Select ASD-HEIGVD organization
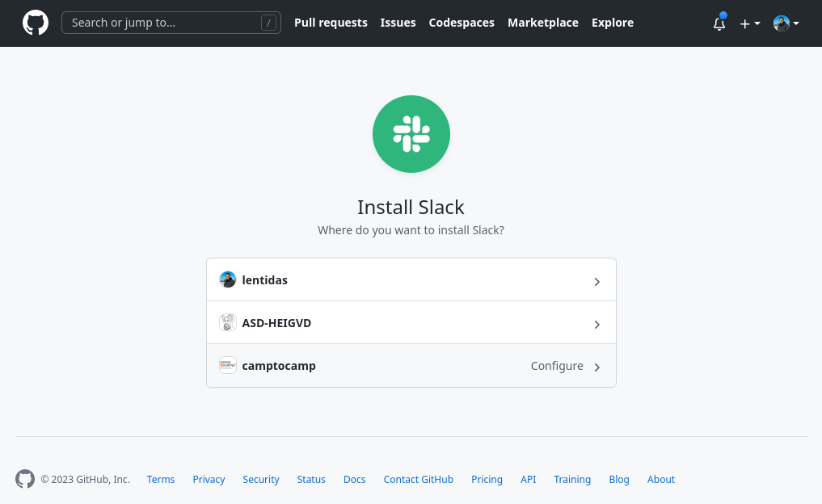Image resolution: width=822 pixels, height=504 pixels. (411, 323)
